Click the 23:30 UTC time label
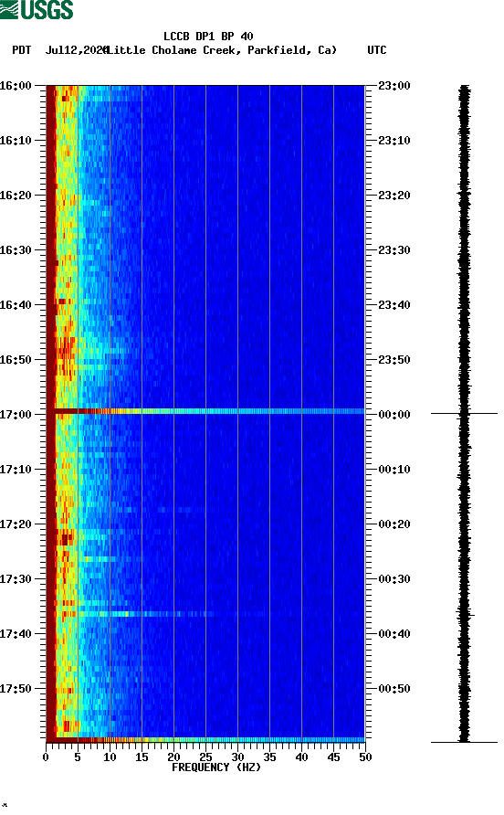 click(394, 250)
